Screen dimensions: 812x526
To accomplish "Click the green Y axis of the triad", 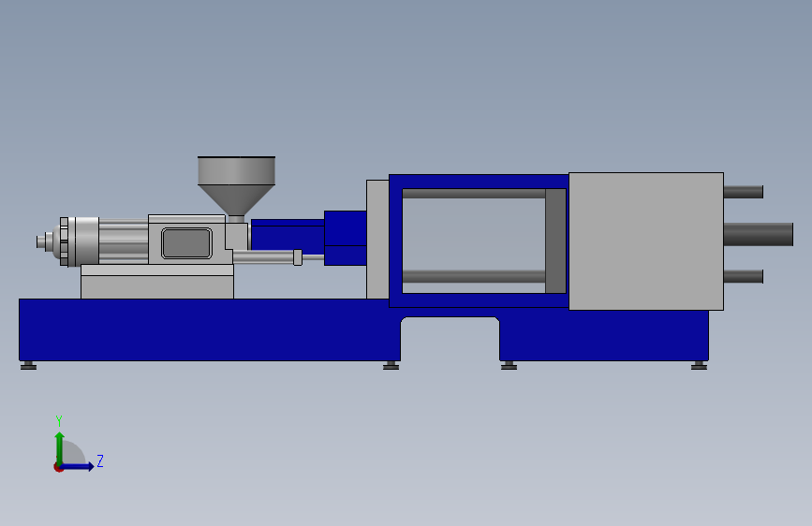I will (x=59, y=449).
